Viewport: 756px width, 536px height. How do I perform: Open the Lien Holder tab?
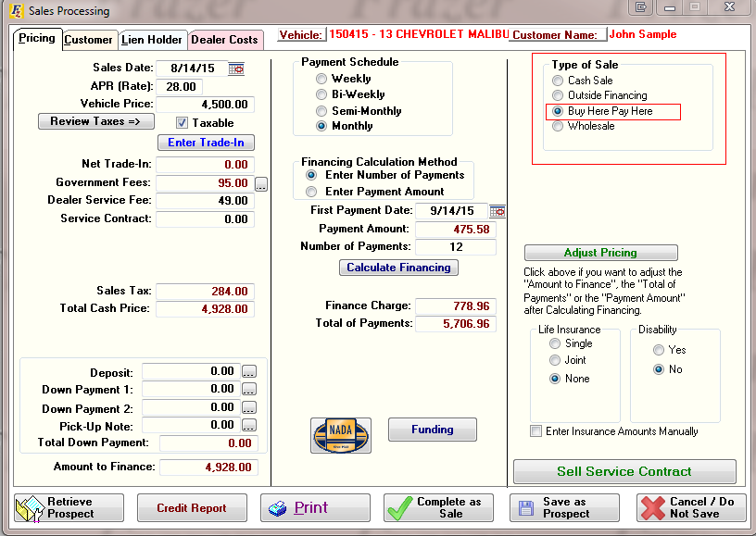pos(152,40)
